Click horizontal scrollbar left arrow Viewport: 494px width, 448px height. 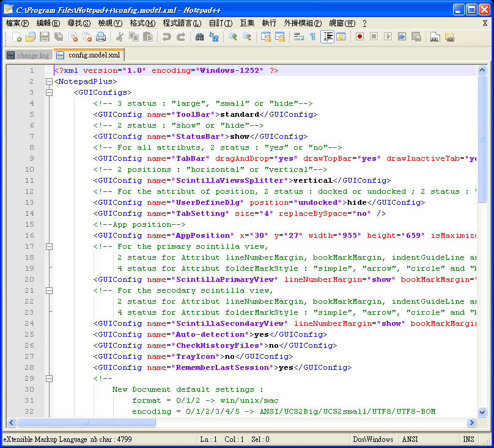12,422
